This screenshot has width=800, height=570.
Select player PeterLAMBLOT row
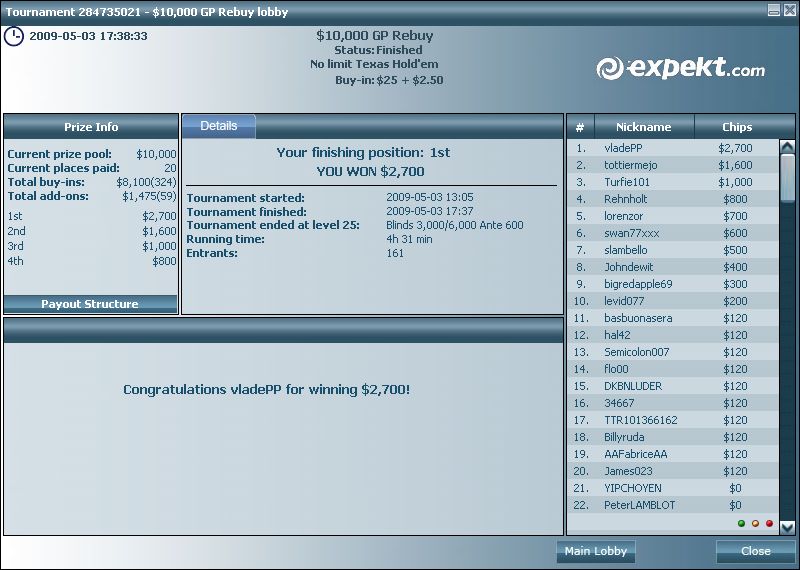(x=673, y=505)
